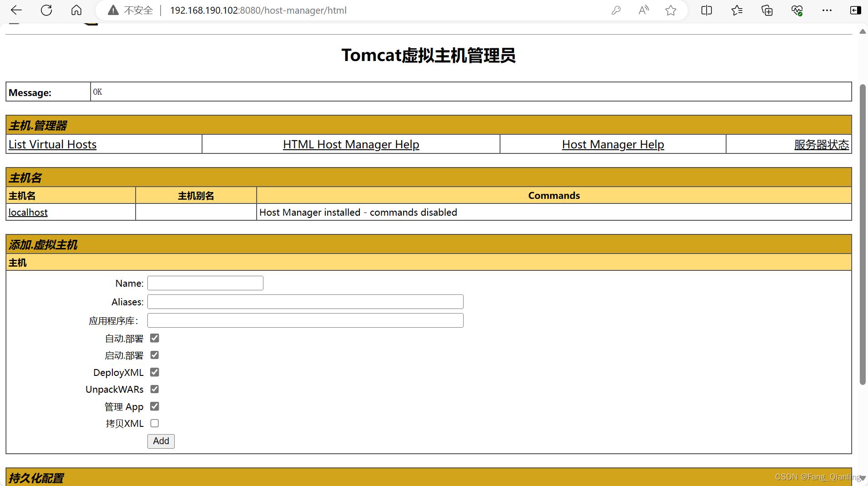Image resolution: width=868 pixels, height=486 pixels.
Task: Toggle the browser sidebar icon
Action: click(855, 10)
